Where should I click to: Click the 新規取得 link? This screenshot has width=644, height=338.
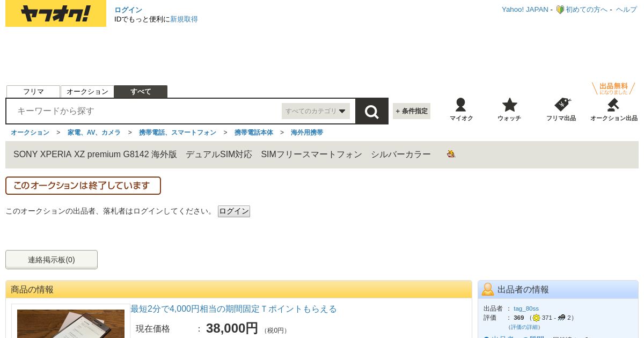[x=184, y=19]
